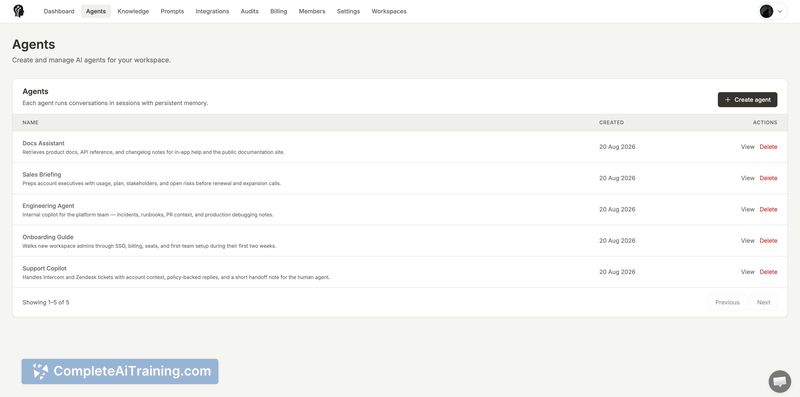The width and height of the screenshot is (800, 397).
Task: Click the Sales Briefing created date
Action: 617,178
